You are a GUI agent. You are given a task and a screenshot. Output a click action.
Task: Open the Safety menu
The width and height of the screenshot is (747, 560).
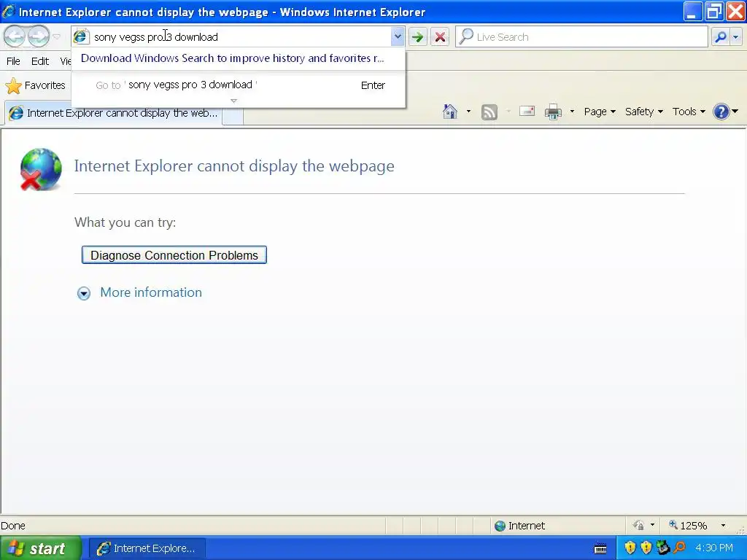(x=643, y=112)
